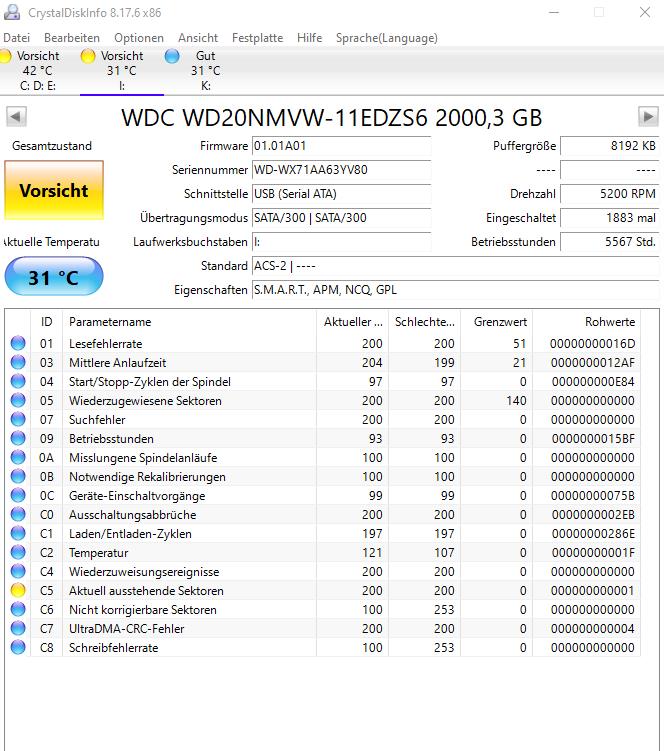This screenshot has width=664, height=751.
Task: Click status orb for Schreibfehlerrate row
Action: point(18,647)
